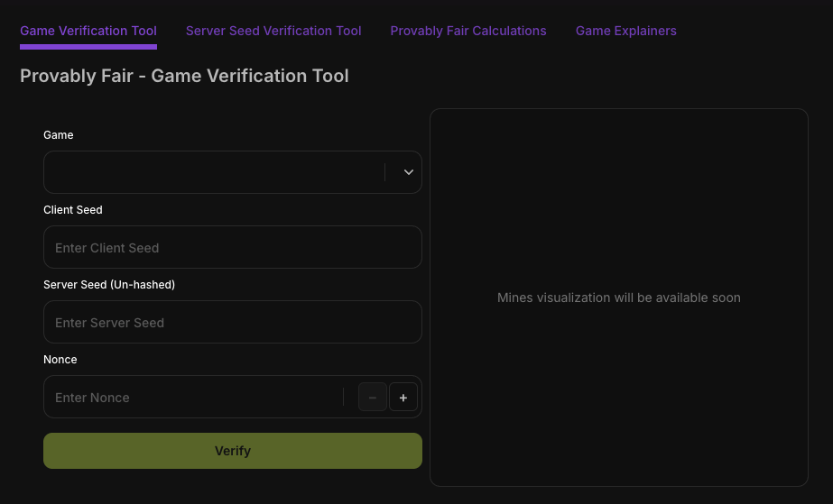Click the Server Seed (Un-hashed) label

click(109, 285)
